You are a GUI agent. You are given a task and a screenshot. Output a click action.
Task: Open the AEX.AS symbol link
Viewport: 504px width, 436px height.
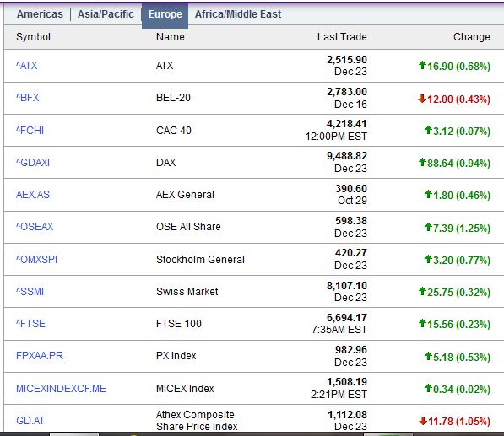33,195
